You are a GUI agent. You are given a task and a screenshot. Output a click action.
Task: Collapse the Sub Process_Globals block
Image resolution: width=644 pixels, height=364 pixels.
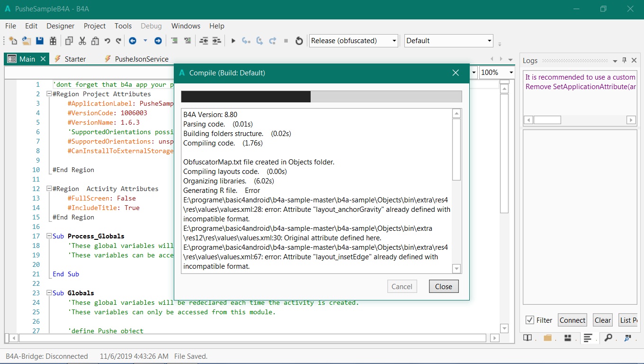pyautogui.click(x=49, y=236)
